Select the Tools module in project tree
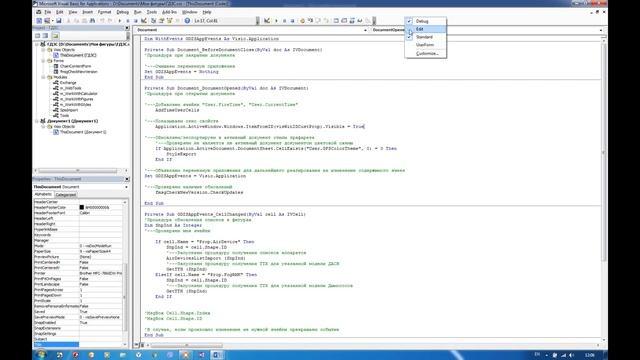 tap(64, 116)
